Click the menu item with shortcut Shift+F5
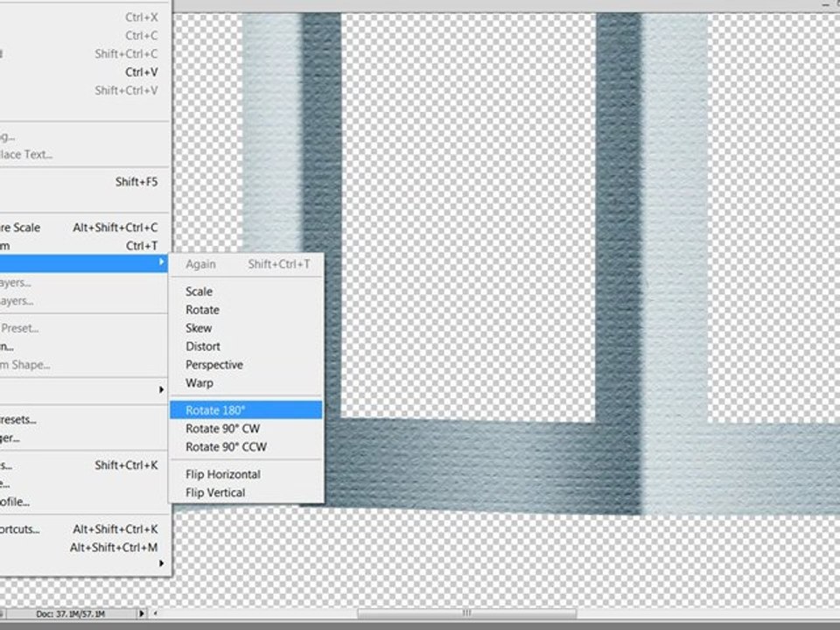840x630 pixels. coord(84,182)
